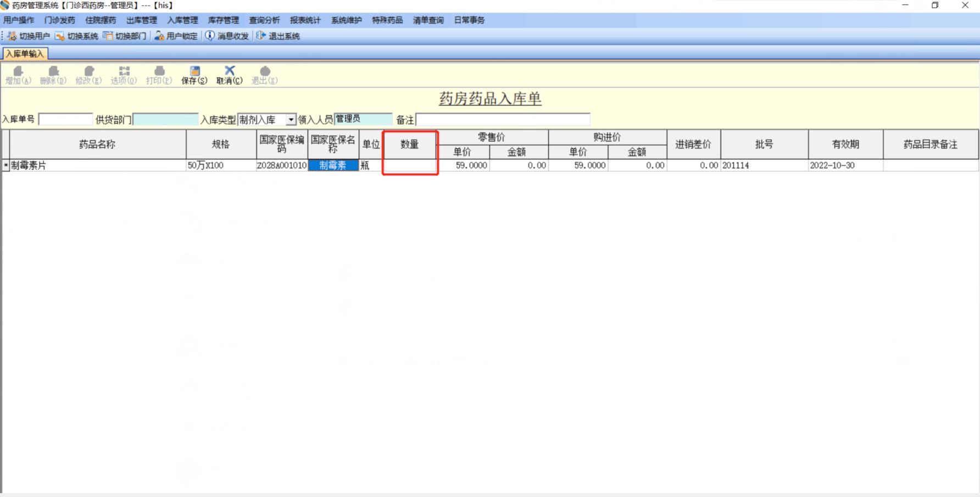Click the 药品名称 column header

[x=98, y=145]
